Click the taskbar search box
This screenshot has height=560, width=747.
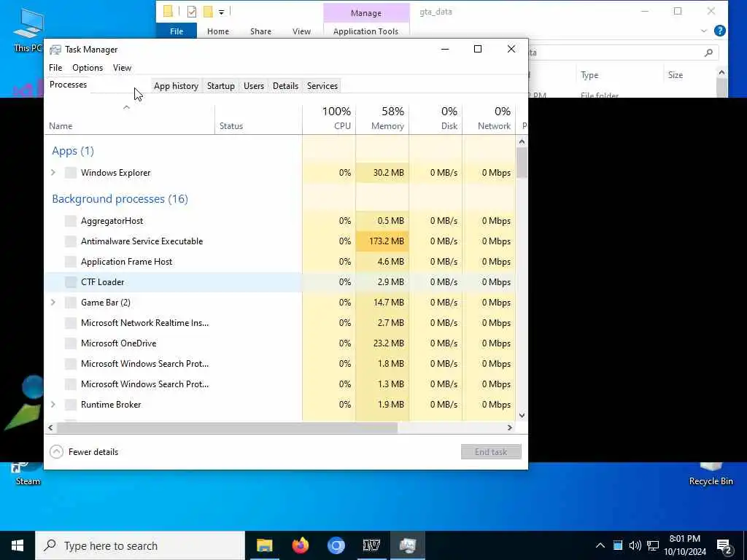139,545
